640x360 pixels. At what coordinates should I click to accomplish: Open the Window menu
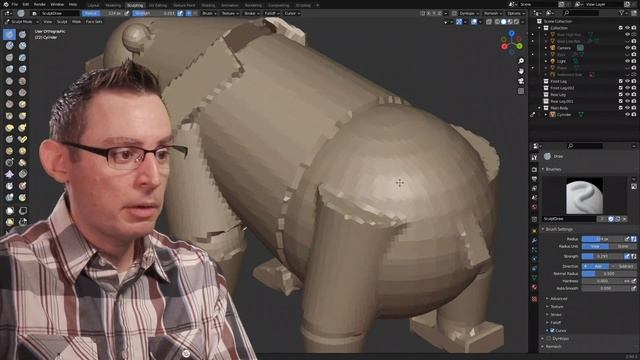57,4
